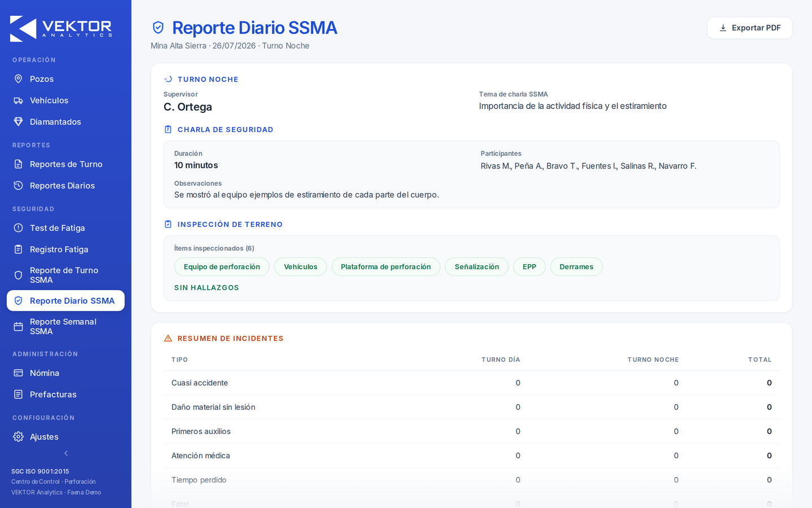
Task: Export the report with Exportar PDF
Action: [x=749, y=28]
